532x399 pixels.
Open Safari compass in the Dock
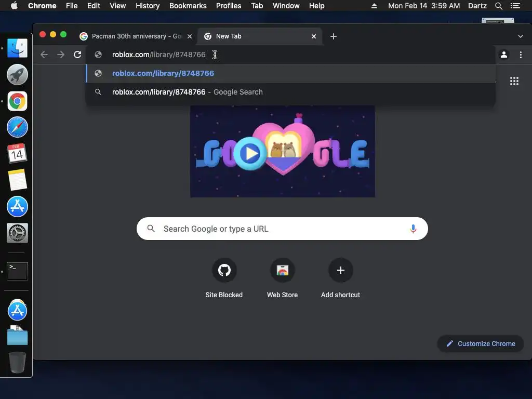click(x=17, y=127)
